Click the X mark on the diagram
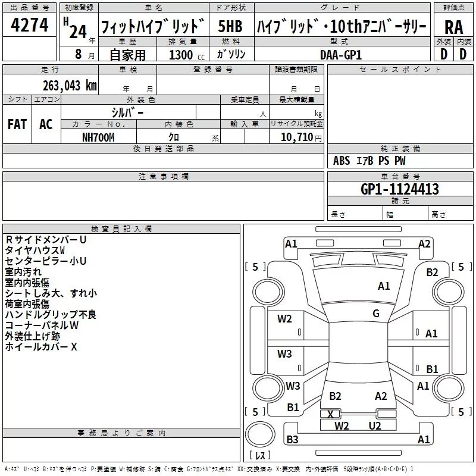476x476 pixels. pos(330,414)
